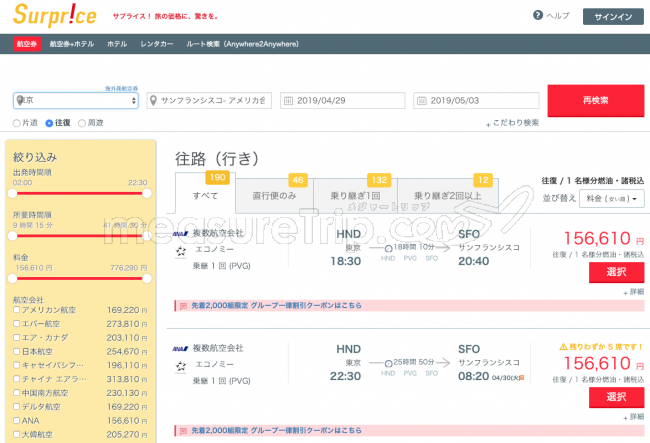Click Star Alliance icon on 18:30 flight
650x443 pixels.
[x=181, y=251]
